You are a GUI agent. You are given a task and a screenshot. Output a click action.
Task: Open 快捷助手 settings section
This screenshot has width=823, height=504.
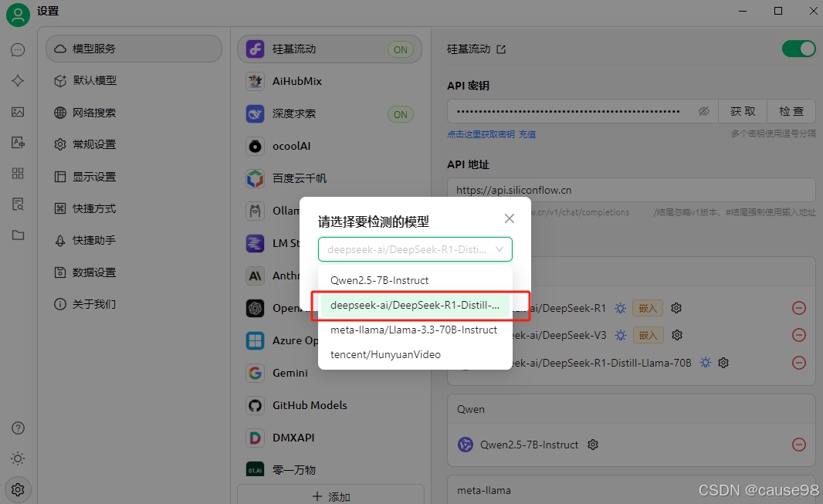[134, 240]
